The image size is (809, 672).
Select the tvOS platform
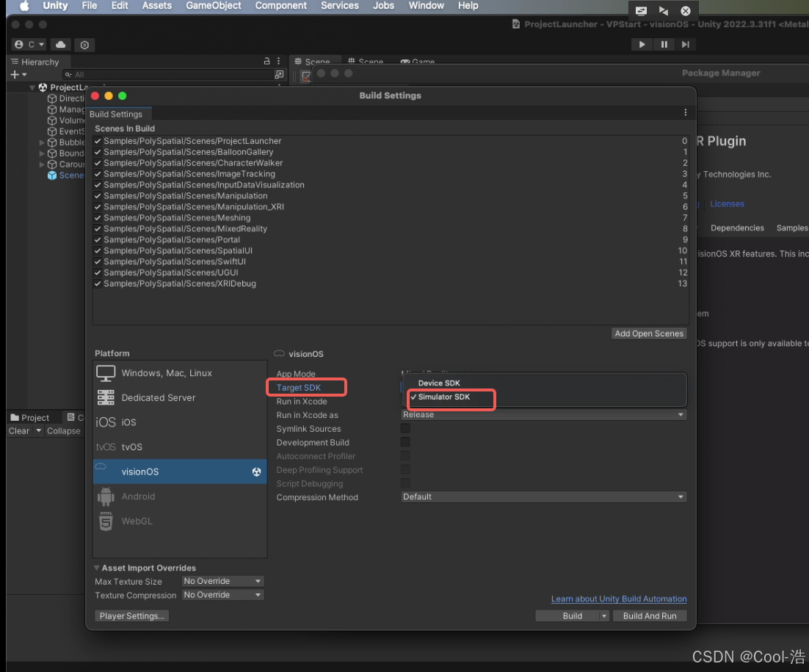(180, 447)
